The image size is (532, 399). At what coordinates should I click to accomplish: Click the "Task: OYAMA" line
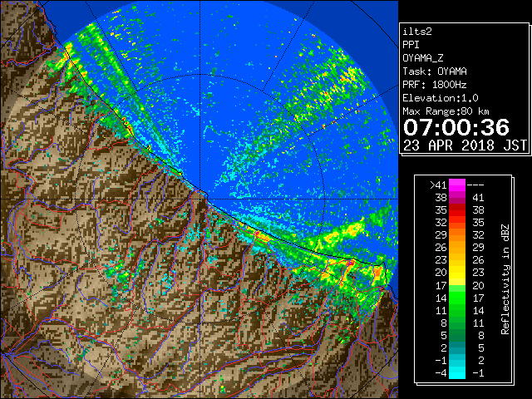(435, 71)
